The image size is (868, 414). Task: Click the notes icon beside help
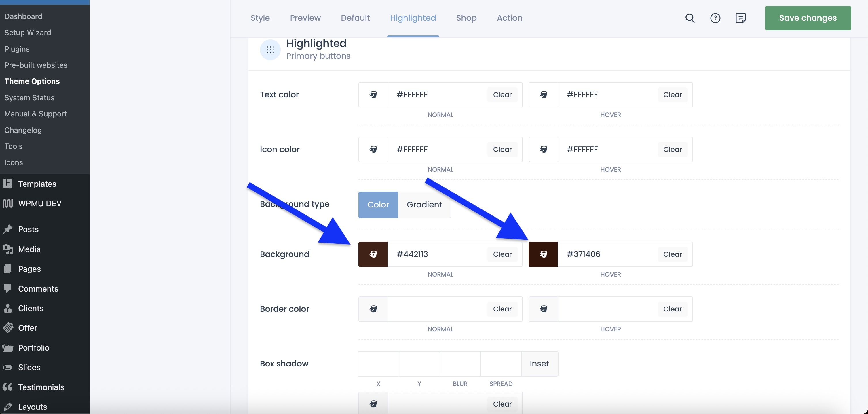point(740,18)
